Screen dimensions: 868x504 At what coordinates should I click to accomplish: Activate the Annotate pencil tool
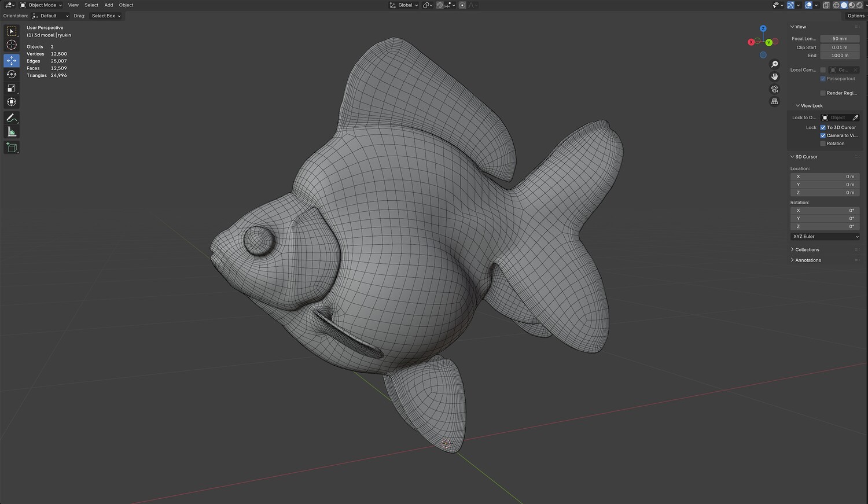[x=12, y=118]
